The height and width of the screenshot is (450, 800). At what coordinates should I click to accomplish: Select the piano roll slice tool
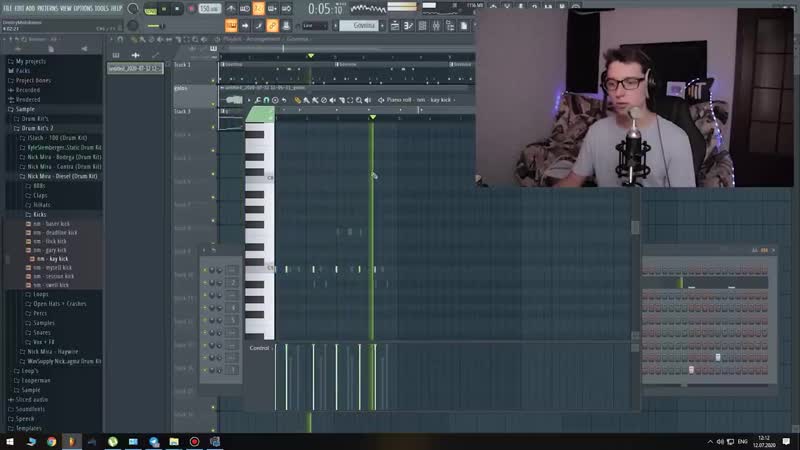[341, 101]
